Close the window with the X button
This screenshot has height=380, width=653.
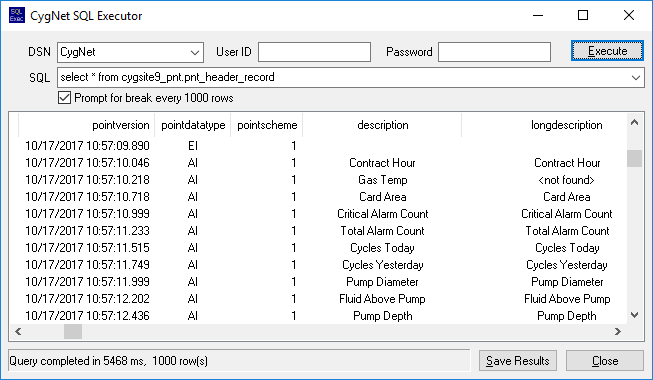pyautogui.click(x=629, y=15)
